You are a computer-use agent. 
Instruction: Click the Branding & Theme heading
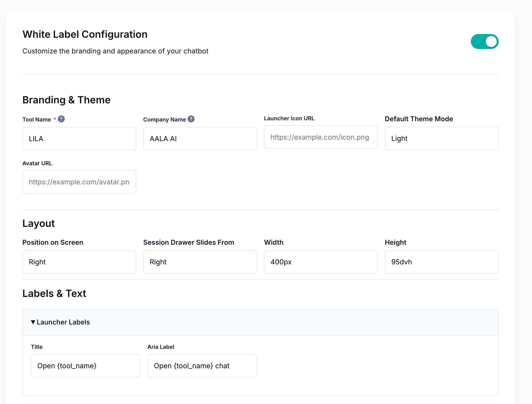(x=66, y=100)
